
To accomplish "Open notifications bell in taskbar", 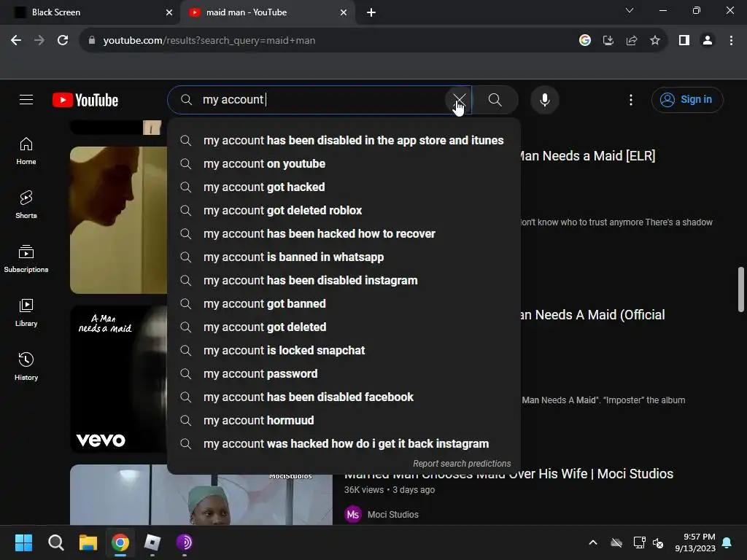I will click(x=727, y=542).
